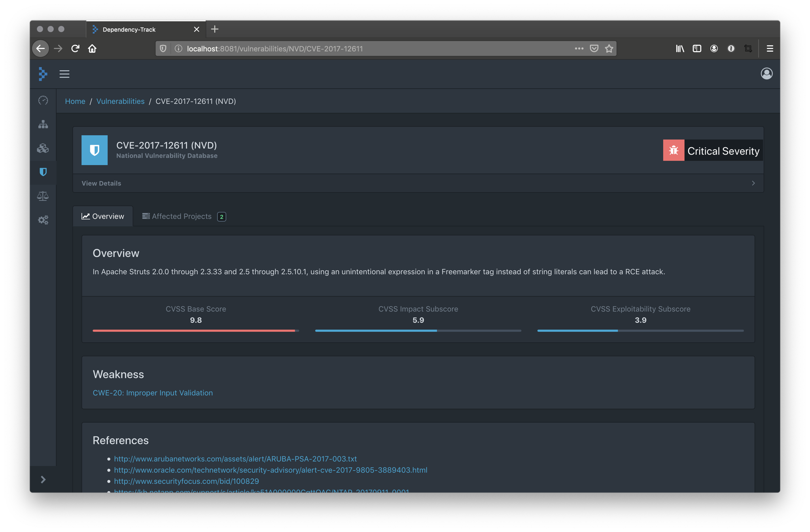Toggle Firefox sidebar view icon

coord(697,49)
